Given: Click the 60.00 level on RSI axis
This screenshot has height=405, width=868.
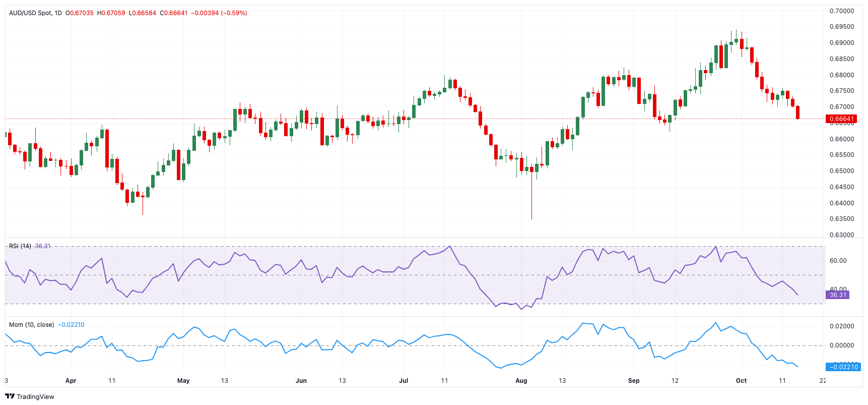Looking at the screenshot, I should [838, 261].
